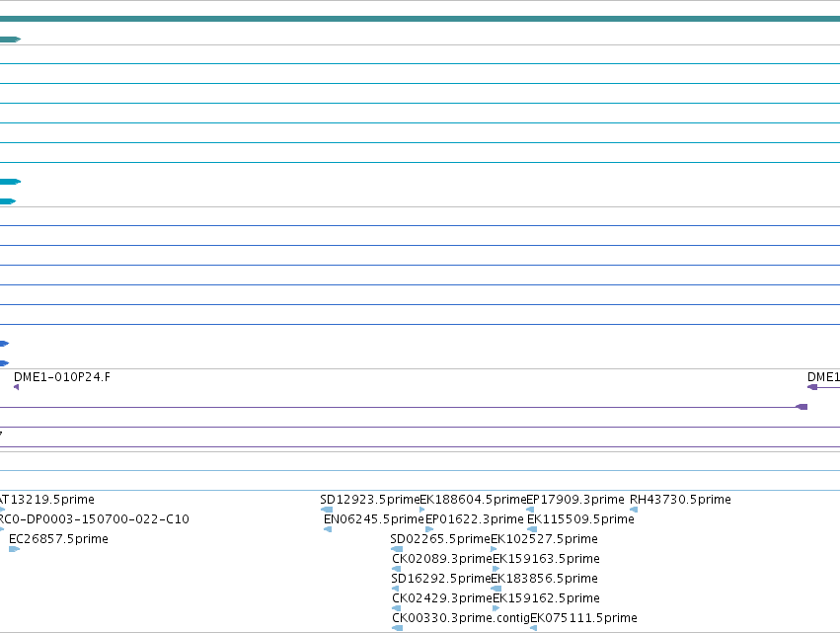Click the arrow beneath EK159163.5prime
Viewport: 840px width, 633px height.
(496, 569)
